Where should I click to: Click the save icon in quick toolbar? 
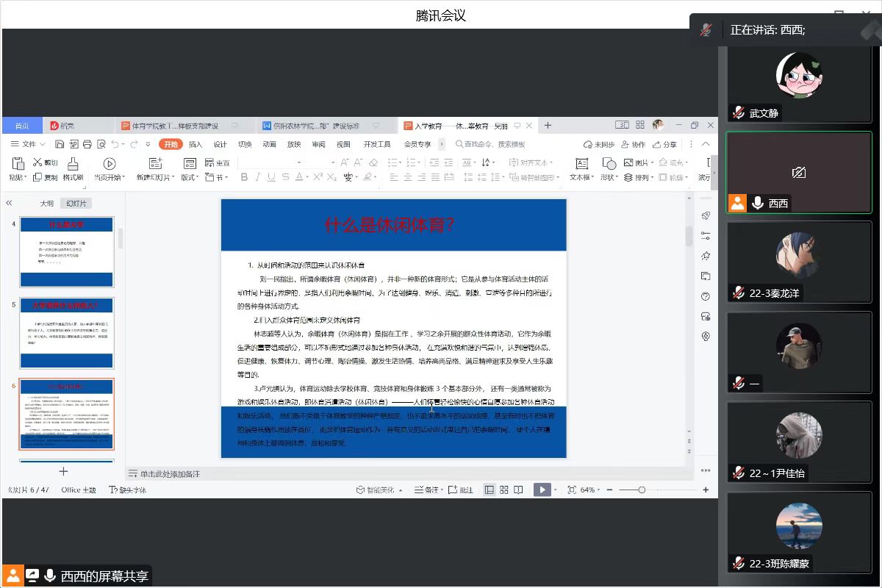[x=60, y=145]
